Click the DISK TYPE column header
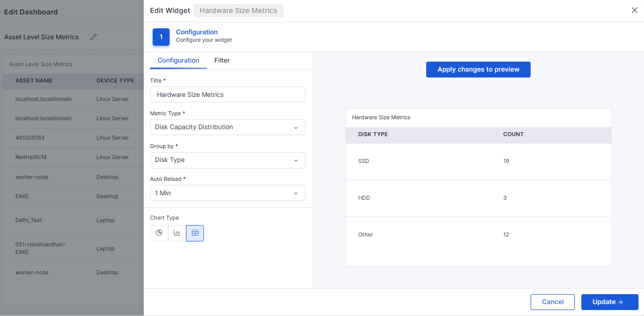 pos(373,135)
